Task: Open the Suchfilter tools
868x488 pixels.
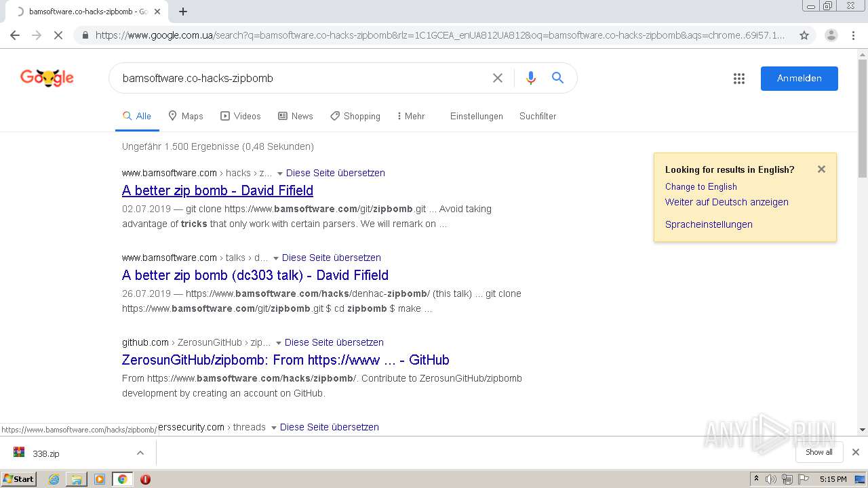Action: coord(538,116)
